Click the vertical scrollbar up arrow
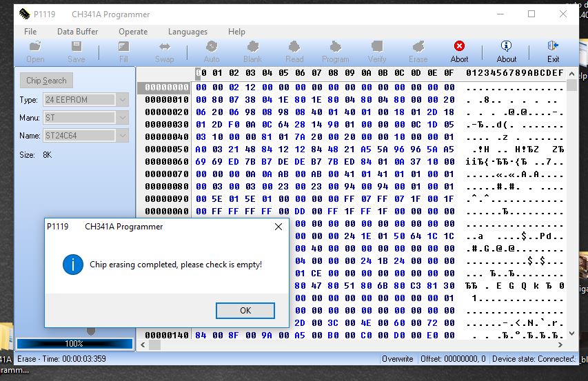 (x=571, y=74)
